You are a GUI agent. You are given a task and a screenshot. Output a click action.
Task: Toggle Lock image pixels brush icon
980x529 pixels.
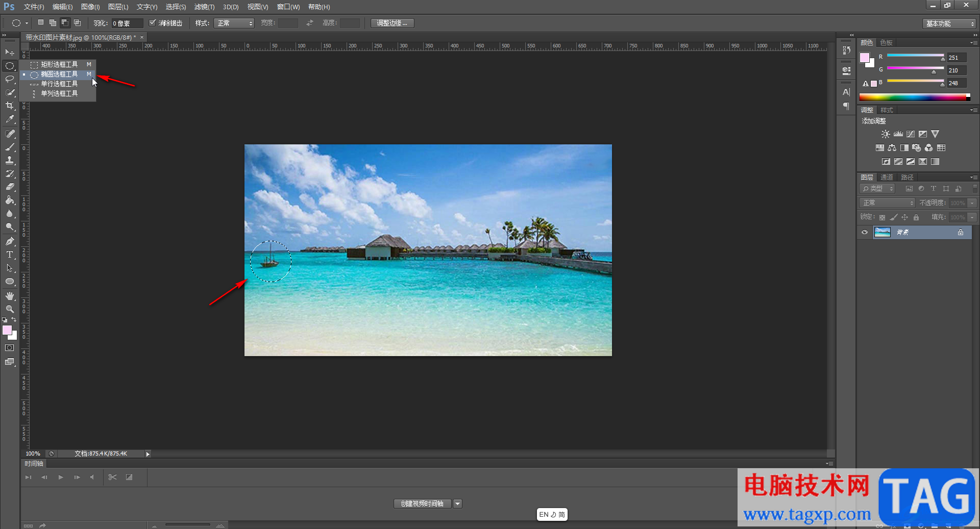tap(893, 217)
